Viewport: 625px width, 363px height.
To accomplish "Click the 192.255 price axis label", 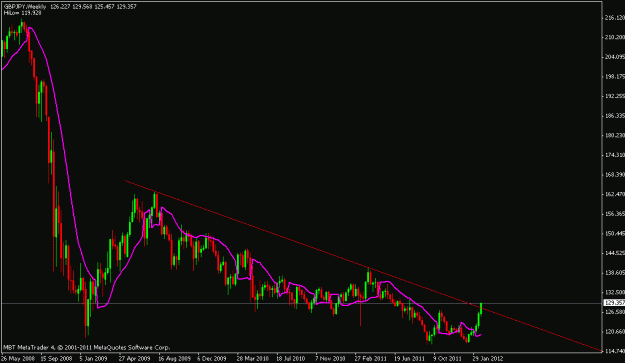I will click(615, 96).
